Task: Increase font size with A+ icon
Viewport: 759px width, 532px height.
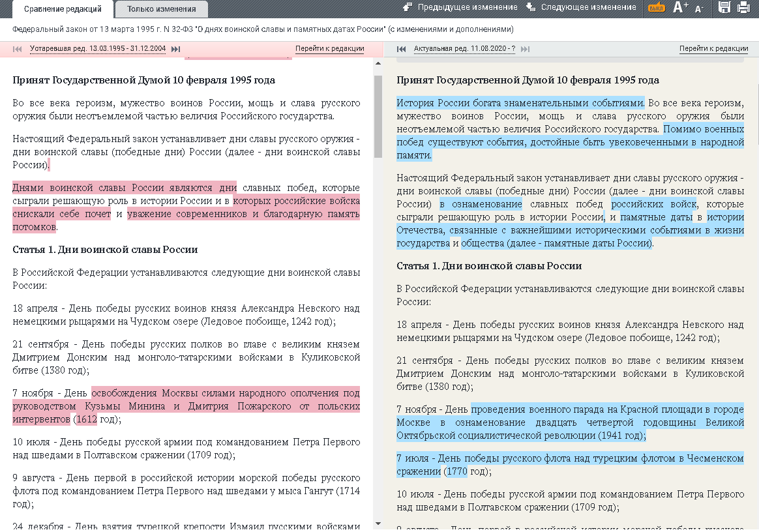Action: click(x=681, y=7)
